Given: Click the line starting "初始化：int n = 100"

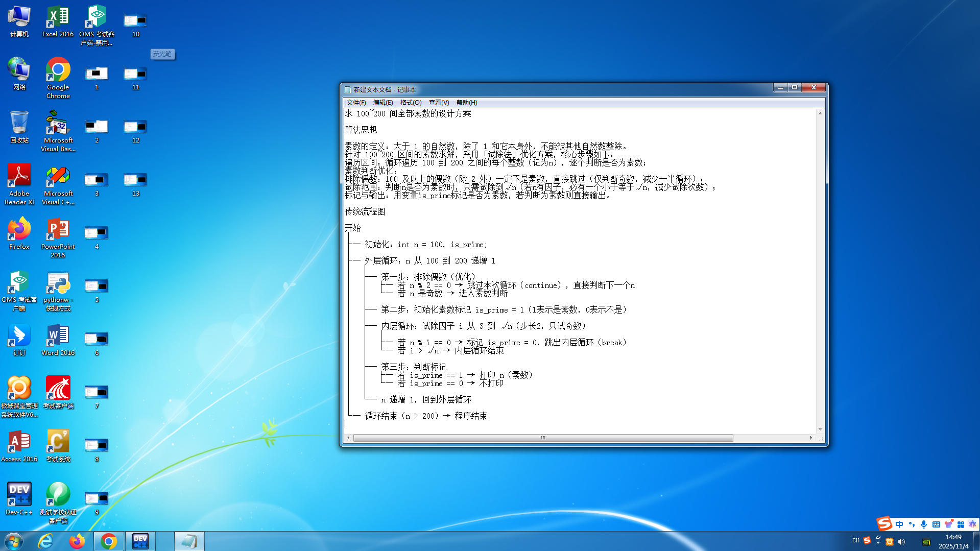Looking at the screenshot, I should coord(426,244).
